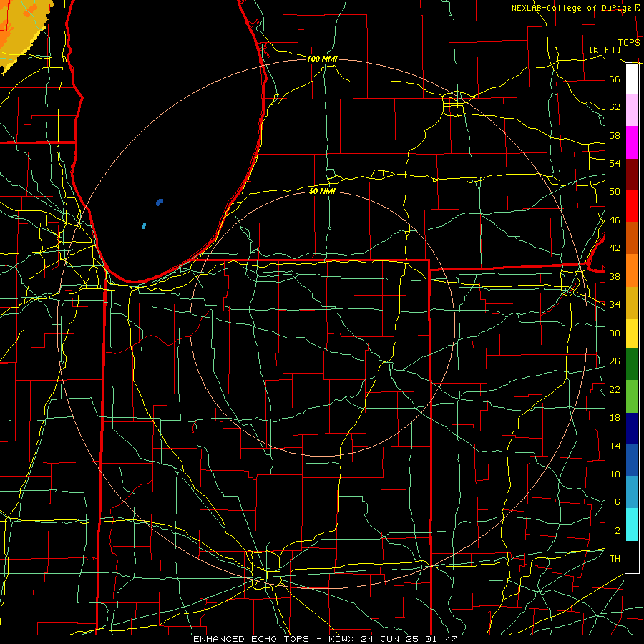
Task: Click the white color swatch above 66
Action: [x=632, y=79]
